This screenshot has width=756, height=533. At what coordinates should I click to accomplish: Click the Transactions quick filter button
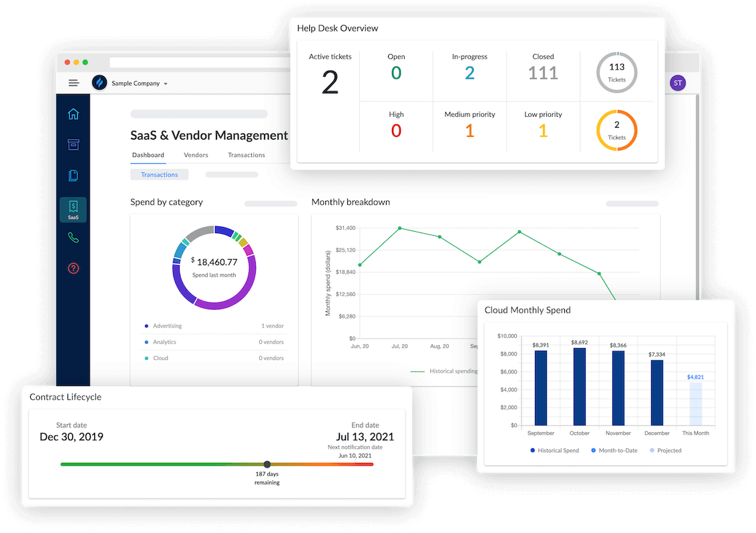pyautogui.click(x=159, y=174)
